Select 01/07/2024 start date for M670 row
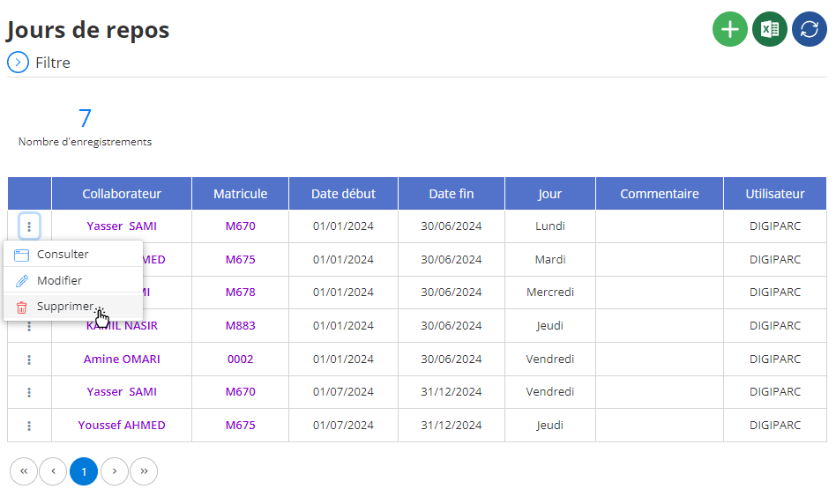This screenshot has width=836, height=504. 343,391
